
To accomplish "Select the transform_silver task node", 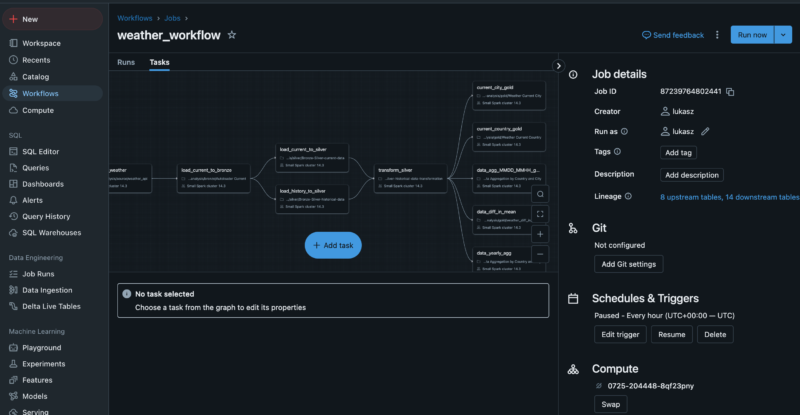I will click(410, 176).
